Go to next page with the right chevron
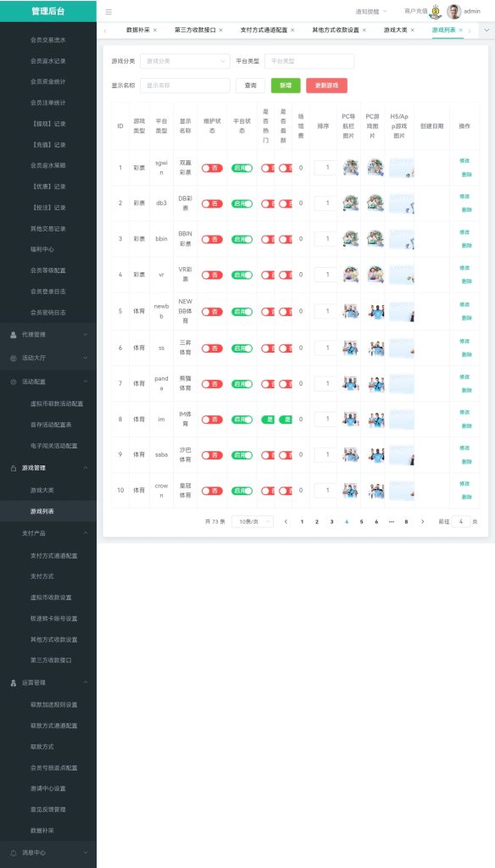The width and height of the screenshot is (495, 868). [422, 522]
